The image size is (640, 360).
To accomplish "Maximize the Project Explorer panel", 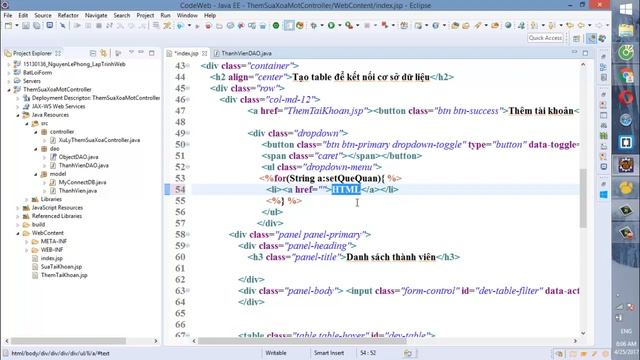I will click(x=152, y=53).
